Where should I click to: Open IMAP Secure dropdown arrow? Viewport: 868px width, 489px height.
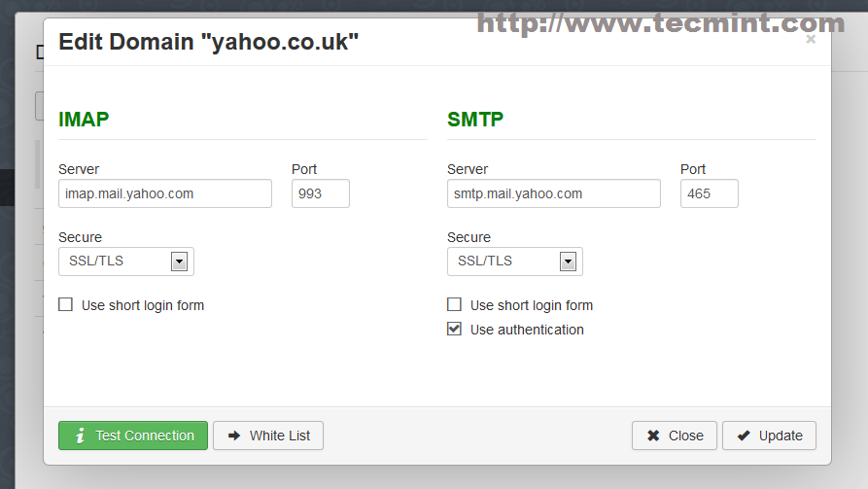point(179,262)
